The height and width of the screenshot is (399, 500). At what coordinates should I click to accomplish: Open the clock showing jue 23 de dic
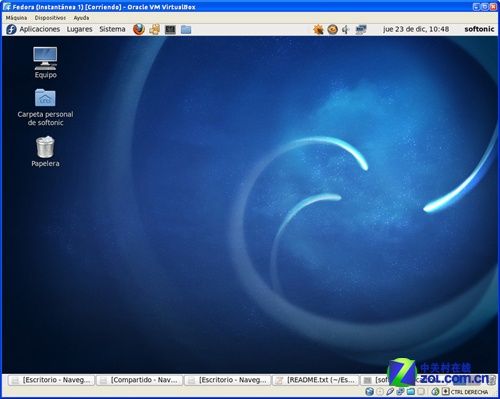(x=416, y=29)
